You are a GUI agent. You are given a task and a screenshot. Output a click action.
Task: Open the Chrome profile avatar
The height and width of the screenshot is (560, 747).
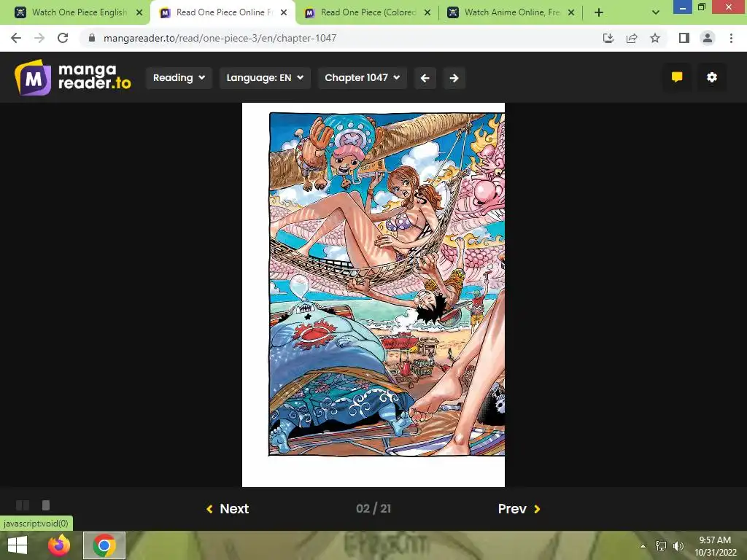tap(708, 38)
